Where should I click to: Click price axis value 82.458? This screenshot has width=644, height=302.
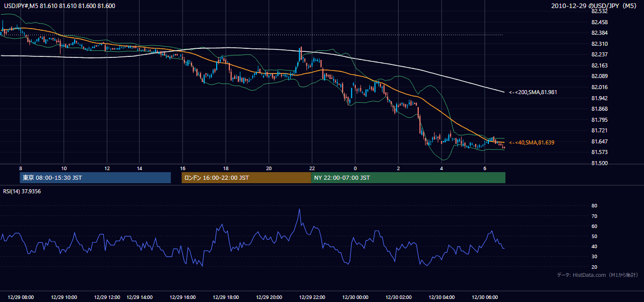point(600,22)
